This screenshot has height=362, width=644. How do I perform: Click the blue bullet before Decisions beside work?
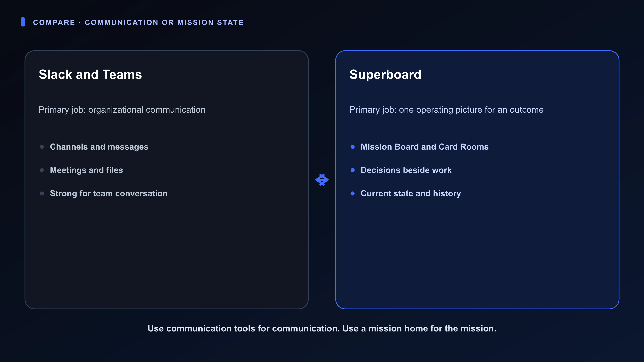coord(353,170)
